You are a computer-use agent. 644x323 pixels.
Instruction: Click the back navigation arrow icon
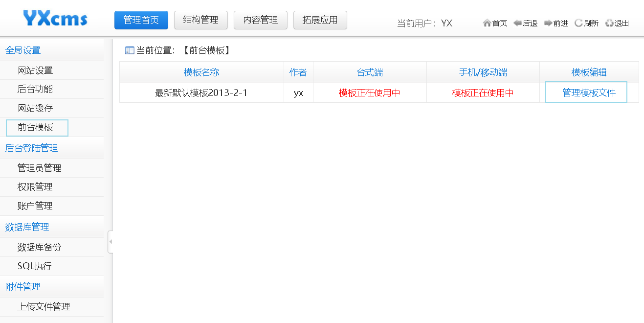516,23
